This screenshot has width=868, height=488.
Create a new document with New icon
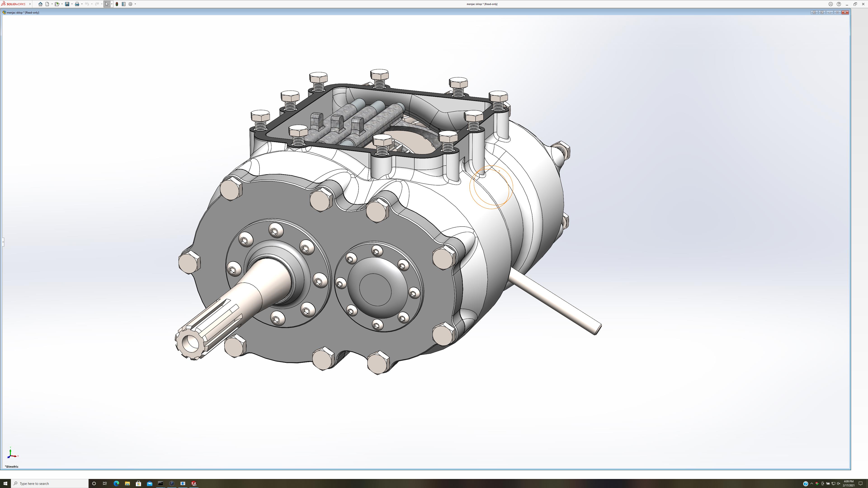coord(47,4)
